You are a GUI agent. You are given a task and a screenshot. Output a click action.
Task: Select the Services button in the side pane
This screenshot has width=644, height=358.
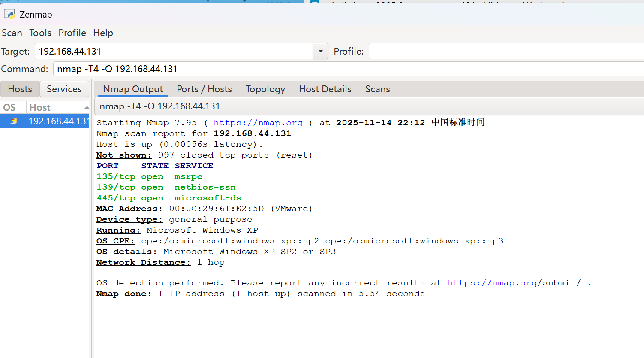[64, 89]
